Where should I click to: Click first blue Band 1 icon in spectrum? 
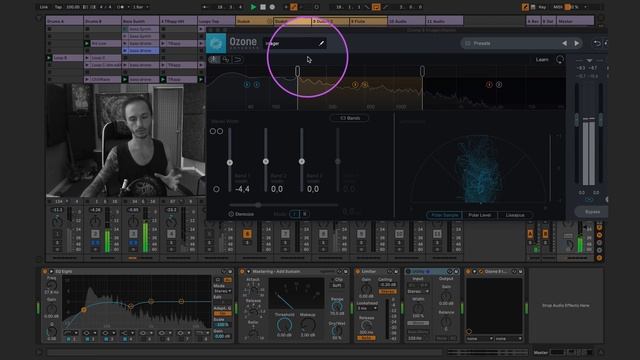click(x=247, y=84)
